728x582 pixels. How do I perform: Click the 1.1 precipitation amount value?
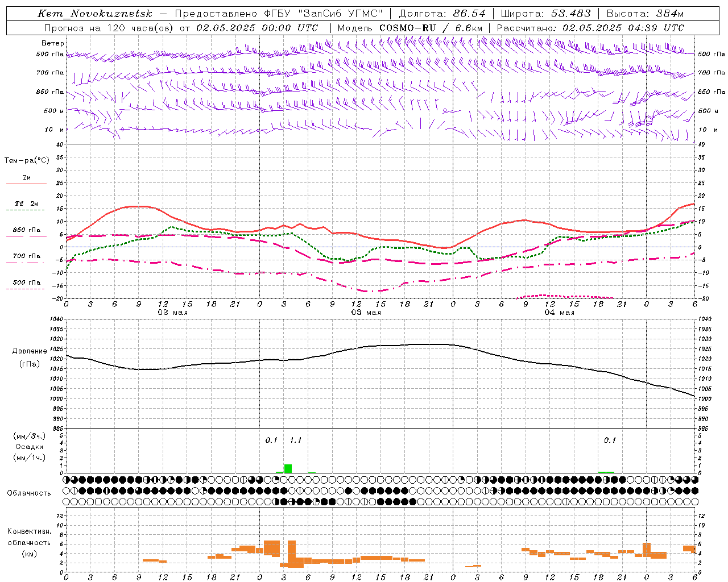click(x=295, y=440)
